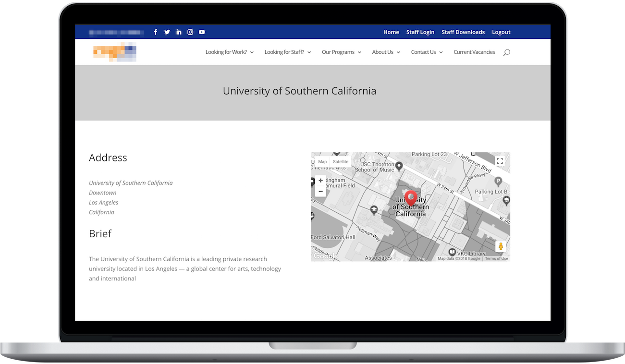
Task: Click the VKC Library marker icon
Action: tap(452, 252)
